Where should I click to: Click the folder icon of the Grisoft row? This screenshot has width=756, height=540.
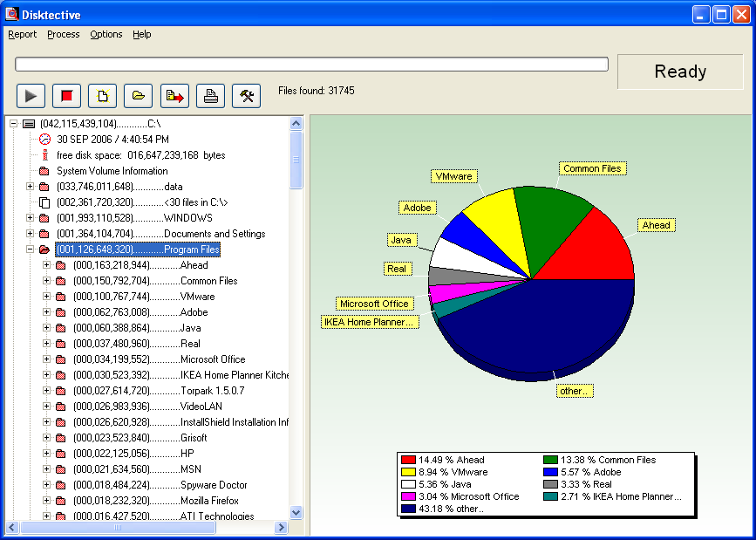(x=61, y=438)
